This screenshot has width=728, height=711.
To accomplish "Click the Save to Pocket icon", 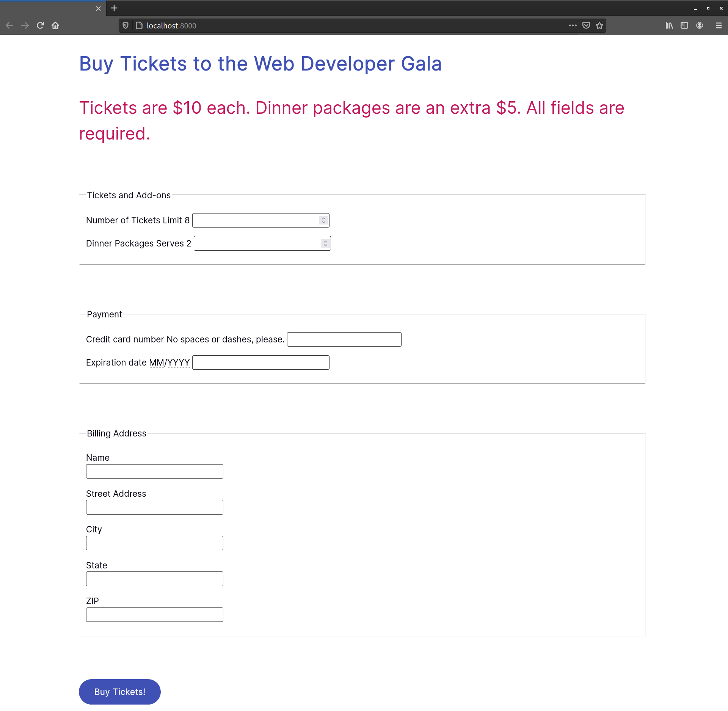I will click(586, 25).
